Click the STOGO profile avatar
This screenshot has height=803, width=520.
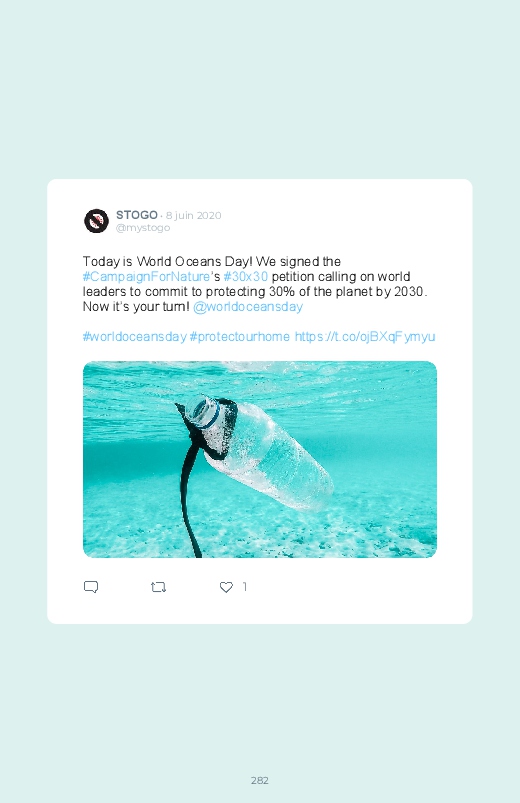click(x=96, y=221)
